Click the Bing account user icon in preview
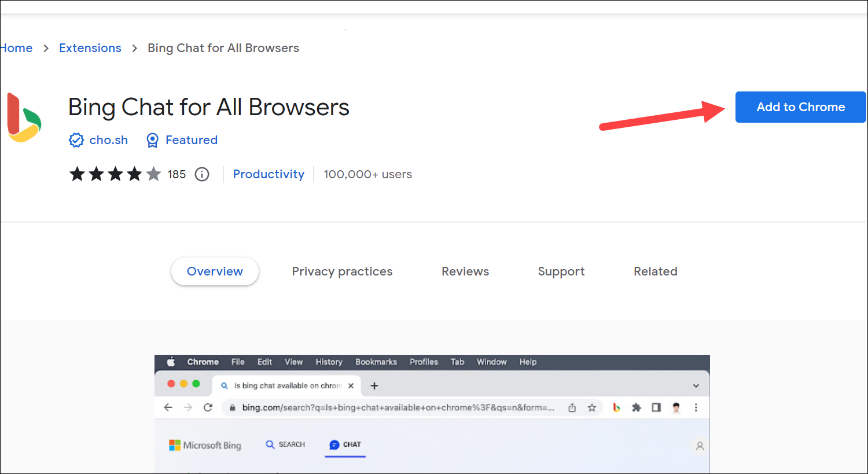868x474 pixels. tap(700, 446)
